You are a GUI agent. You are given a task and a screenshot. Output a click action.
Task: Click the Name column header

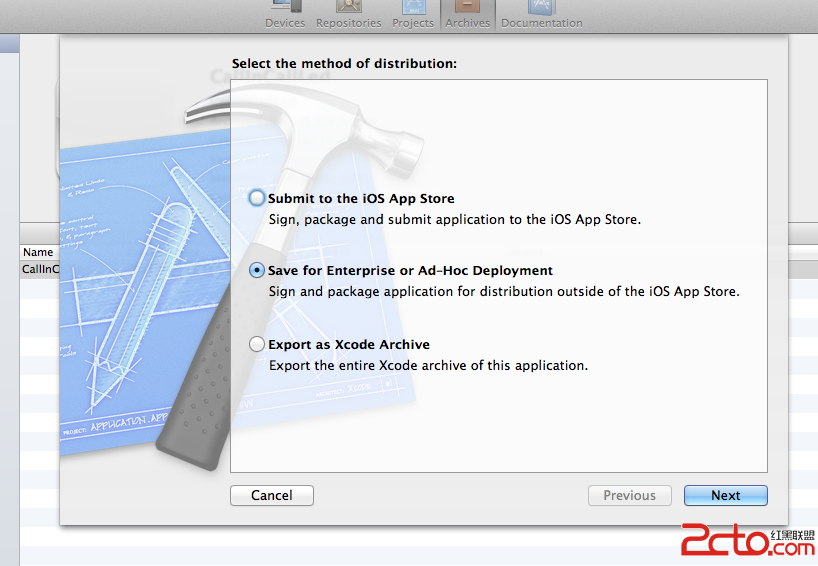click(39, 253)
